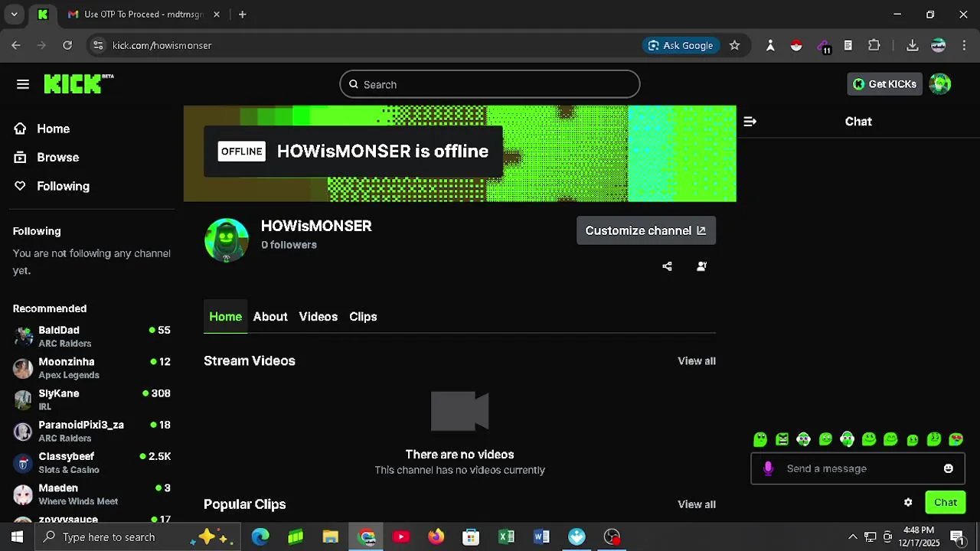Open BaldDad recommended channel
The height and width of the screenshot is (551, 980).
click(x=92, y=336)
